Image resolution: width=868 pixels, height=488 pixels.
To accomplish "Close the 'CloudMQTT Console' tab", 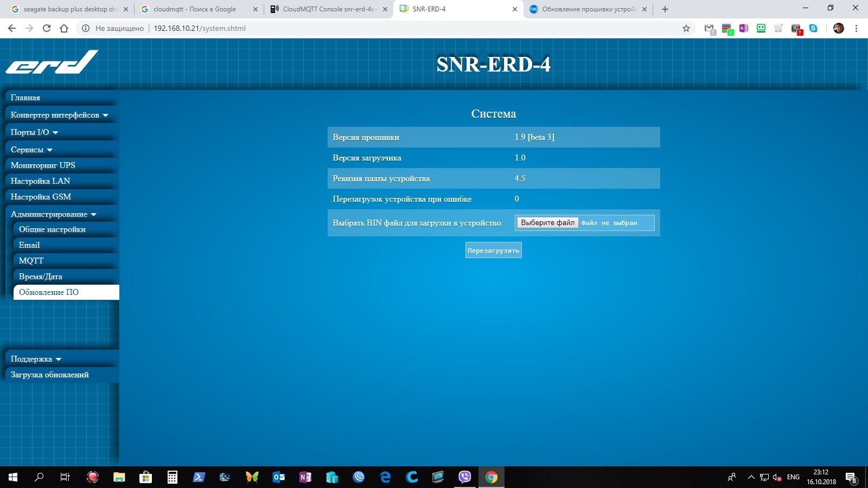I will click(385, 9).
